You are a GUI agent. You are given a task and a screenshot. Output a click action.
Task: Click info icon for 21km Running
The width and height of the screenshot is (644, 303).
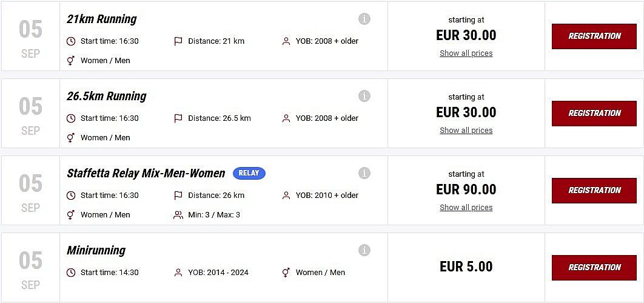tap(364, 19)
